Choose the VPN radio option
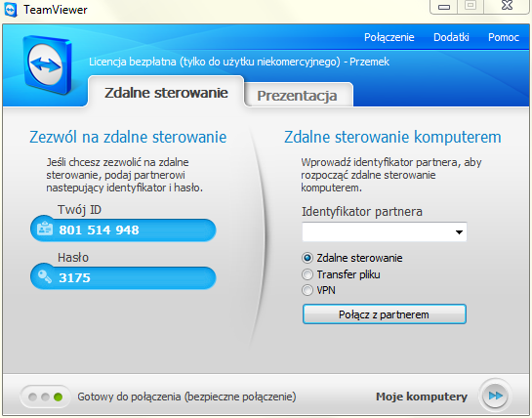The image size is (532, 418). 307,290
